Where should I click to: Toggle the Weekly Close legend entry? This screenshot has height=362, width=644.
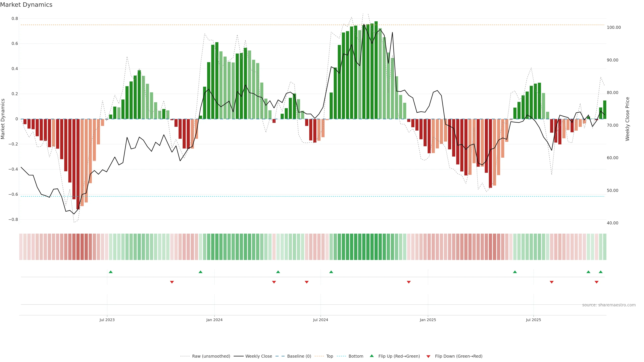click(258, 356)
